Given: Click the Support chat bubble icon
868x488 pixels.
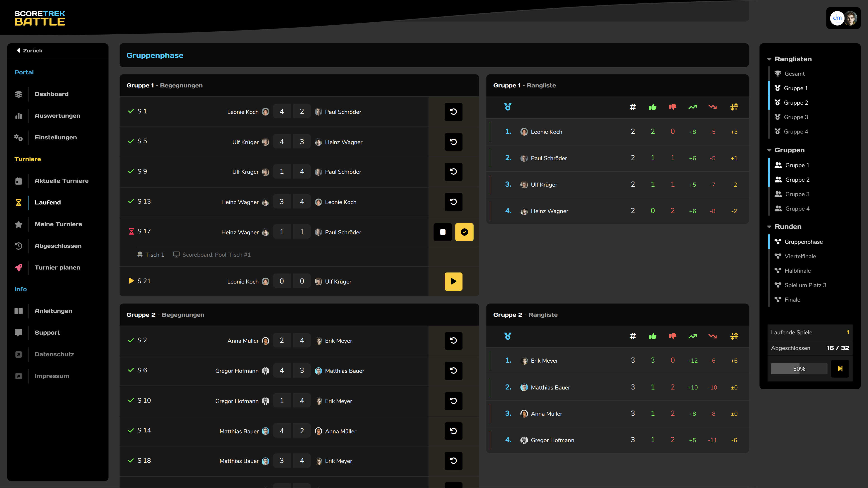Looking at the screenshot, I should 18,333.
